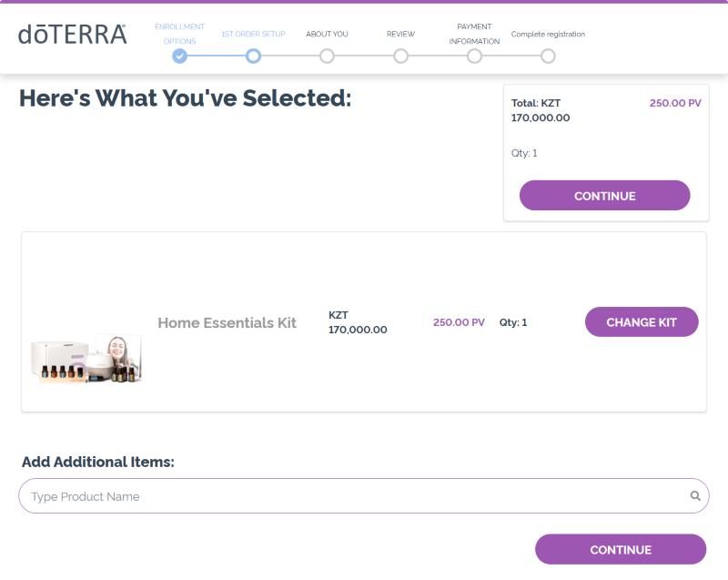Image resolution: width=728 pixels, height=580 pixels.
Task: Select the kit price KZT 170,000.00
Action: [x=358, y=321]
